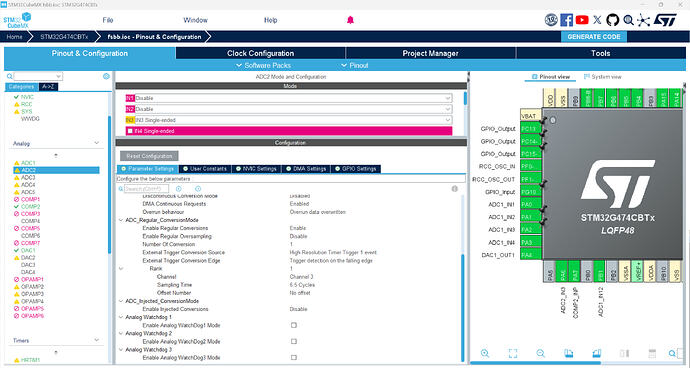The height and width of the screenshot is (368, 690).
Task: Click the peripheral search magnifier icon
Action: (x=10, y=76)
